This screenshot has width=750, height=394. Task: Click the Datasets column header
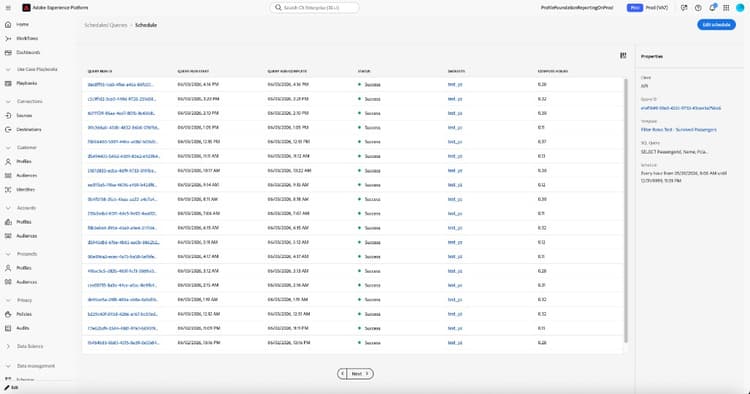[456, 71]
